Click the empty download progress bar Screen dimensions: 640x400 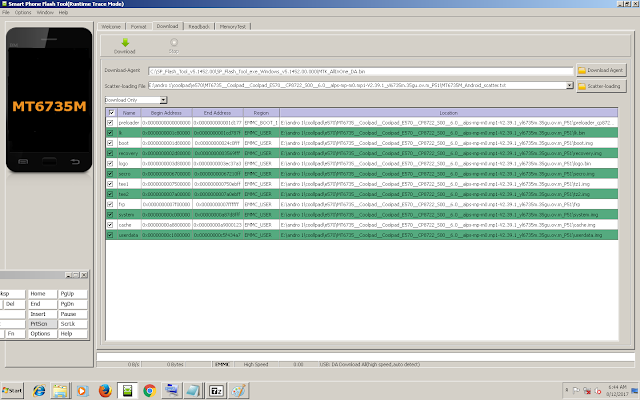click(x=365, y=357)
